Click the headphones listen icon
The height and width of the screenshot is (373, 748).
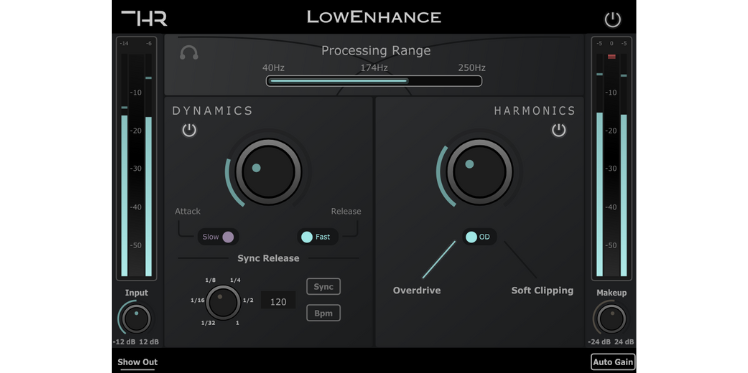coord(189,52)
